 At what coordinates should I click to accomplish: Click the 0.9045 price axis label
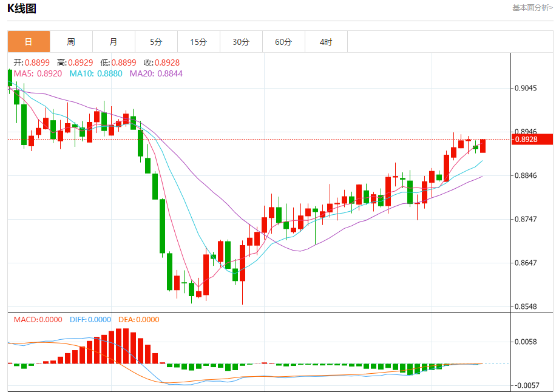(526, 88)
